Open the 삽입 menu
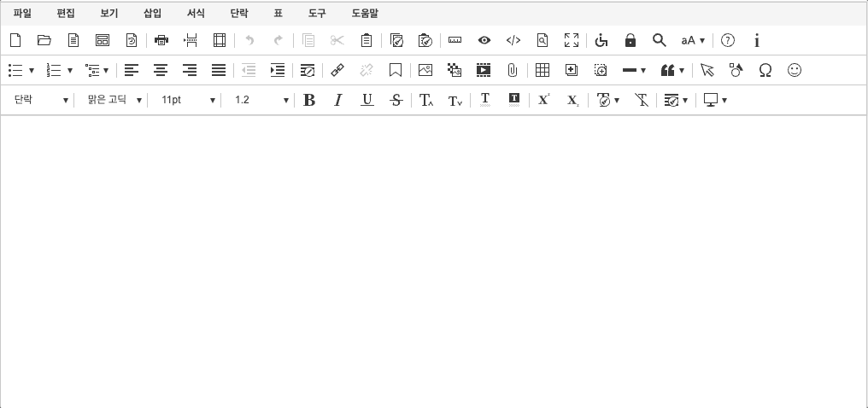 152,14
